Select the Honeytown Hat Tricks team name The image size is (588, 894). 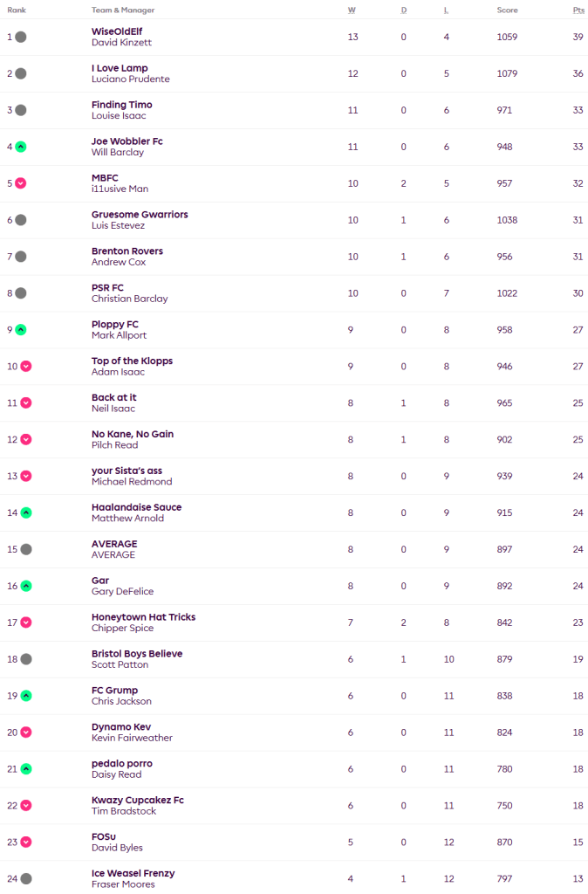point(143,617)
